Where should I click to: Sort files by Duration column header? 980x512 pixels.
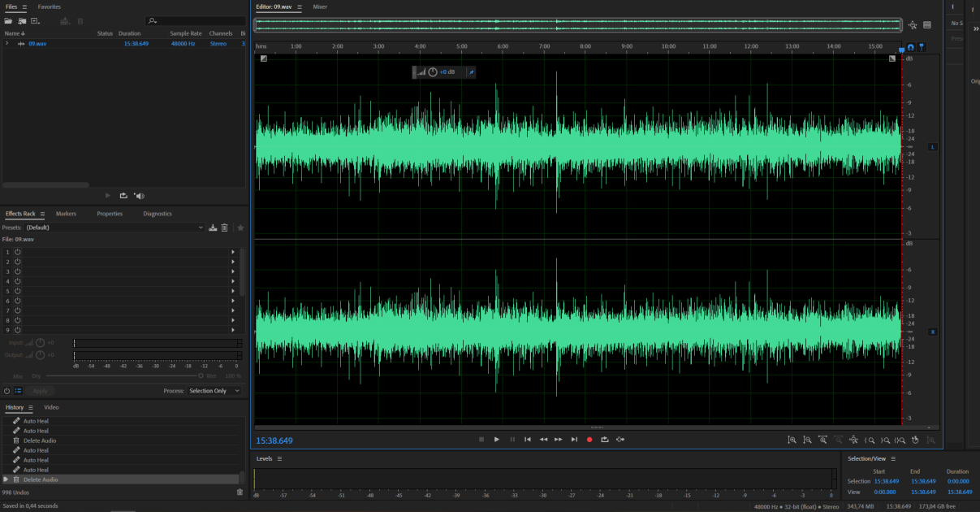(129, 33)
